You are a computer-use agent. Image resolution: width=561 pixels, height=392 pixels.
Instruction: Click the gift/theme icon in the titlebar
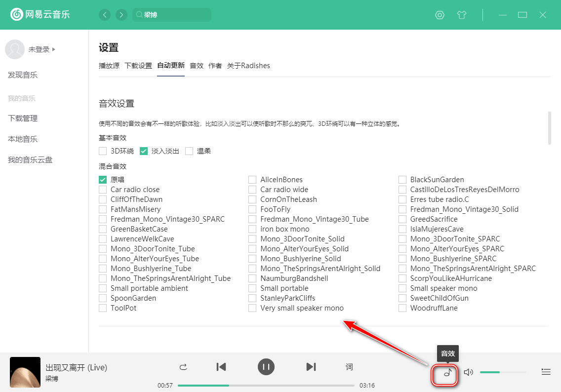[x=462, y=15]
